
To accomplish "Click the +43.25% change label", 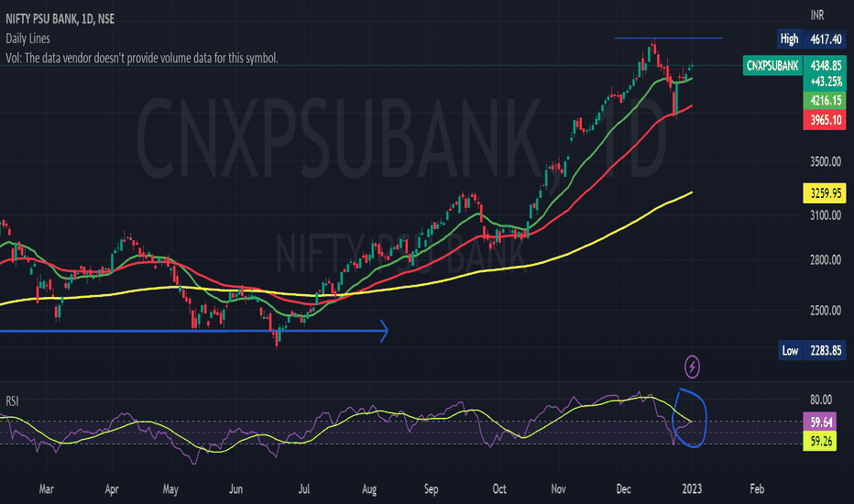I will [x=825, y=82].
